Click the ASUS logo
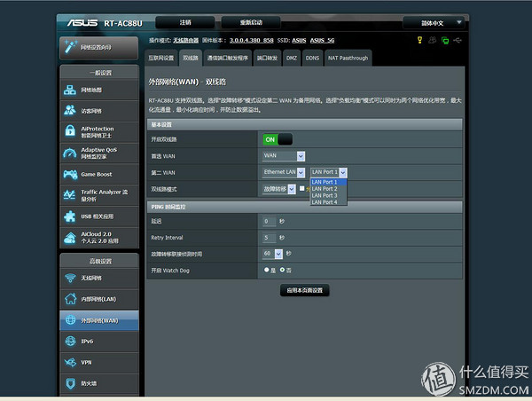Viewport: 532px width, 401px height. 82,23
